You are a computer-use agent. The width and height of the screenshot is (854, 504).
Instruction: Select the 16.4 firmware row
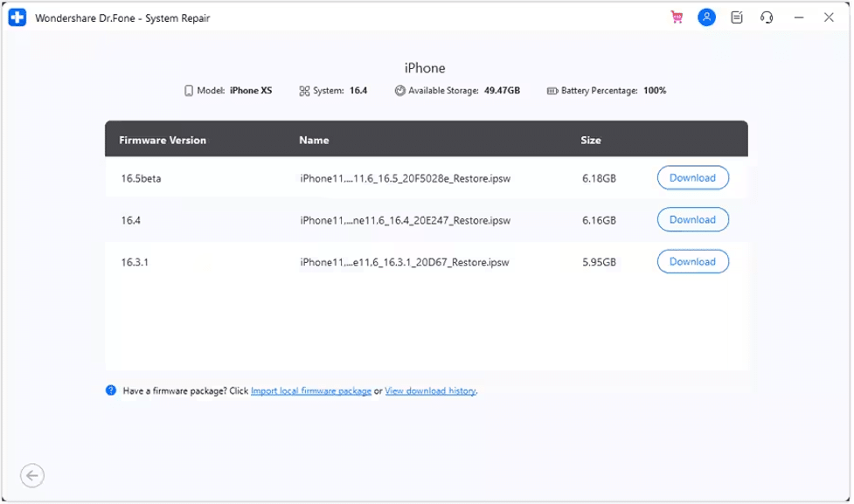[350, 219]
